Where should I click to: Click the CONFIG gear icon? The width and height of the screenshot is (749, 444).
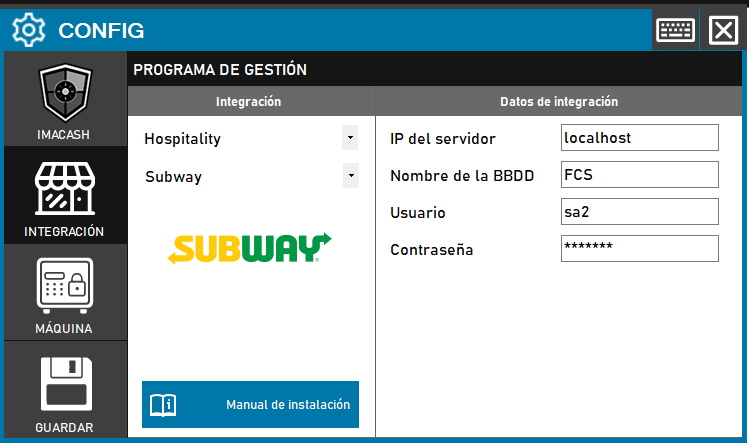[x=28, y=30]
